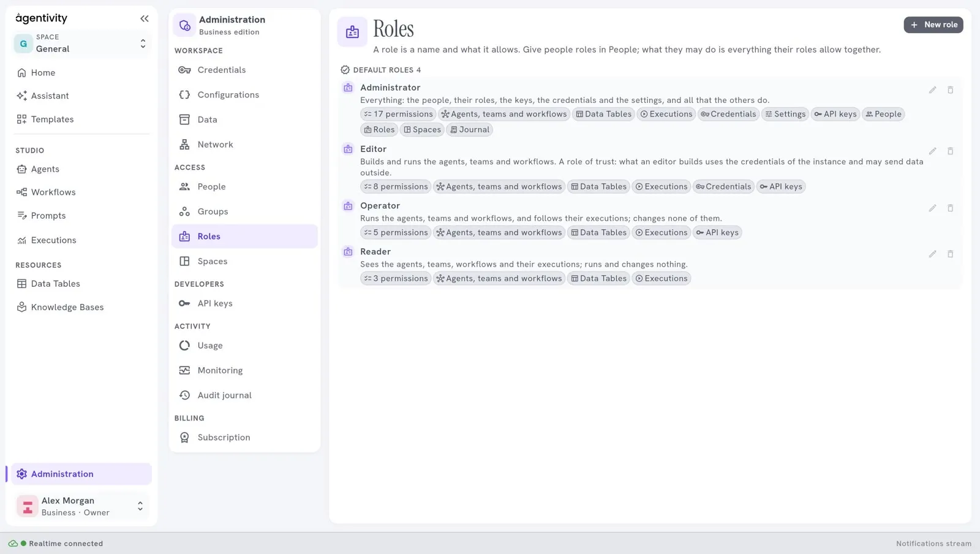Open Network settings
This screenshot has height=554, width=980.
pos(244,145)
